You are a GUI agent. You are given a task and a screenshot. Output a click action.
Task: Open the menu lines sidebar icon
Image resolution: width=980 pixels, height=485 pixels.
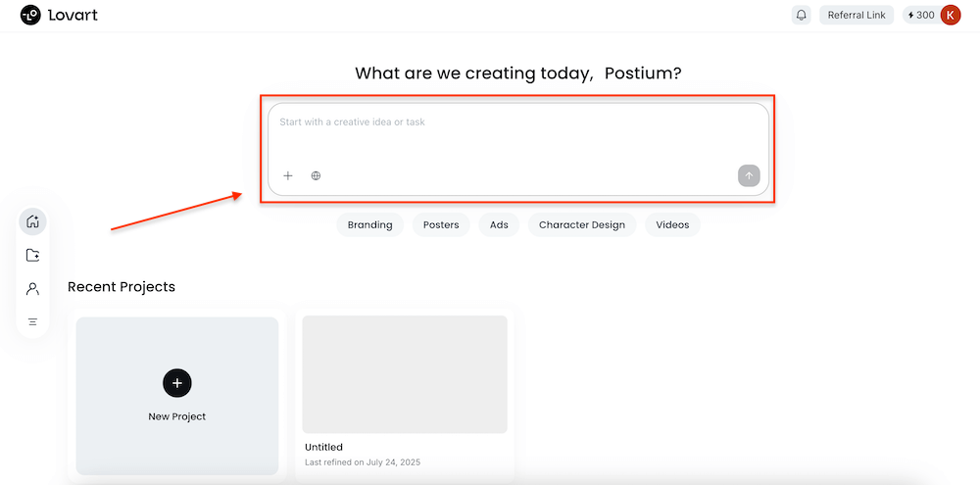pyautogui.click(x=32, y=322)
